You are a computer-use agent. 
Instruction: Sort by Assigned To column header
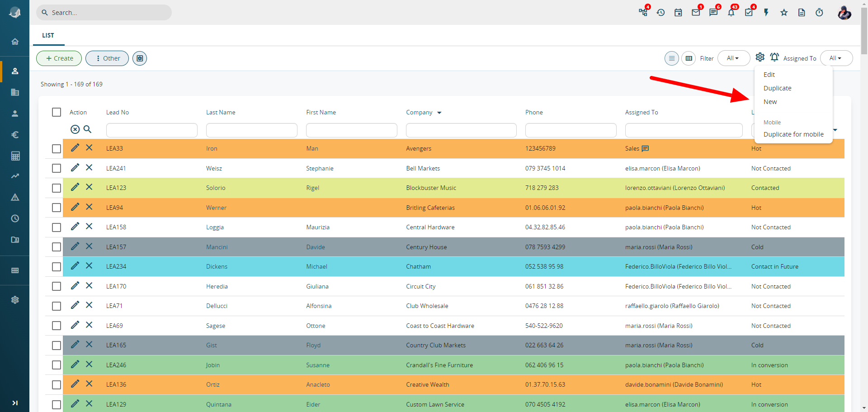pos(642,113)
